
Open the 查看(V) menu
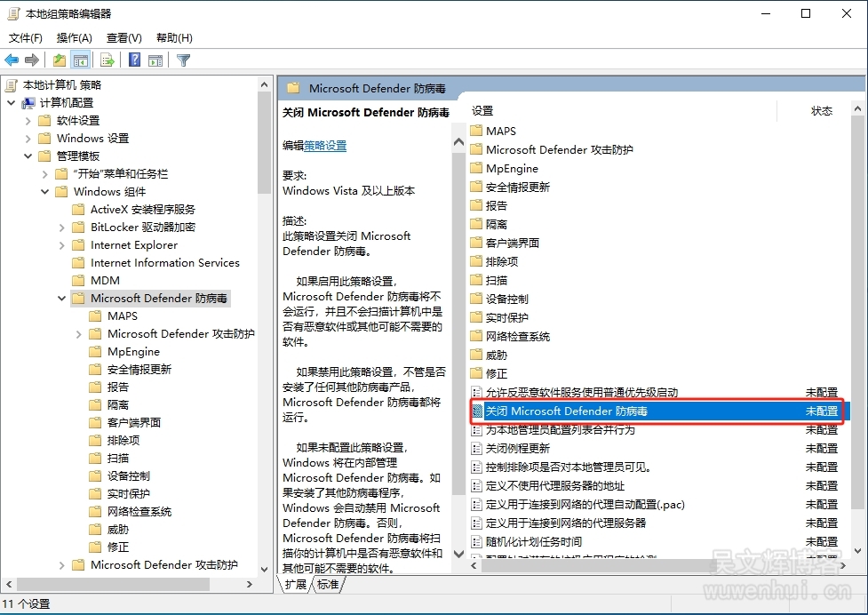click(x=123, y=38)
